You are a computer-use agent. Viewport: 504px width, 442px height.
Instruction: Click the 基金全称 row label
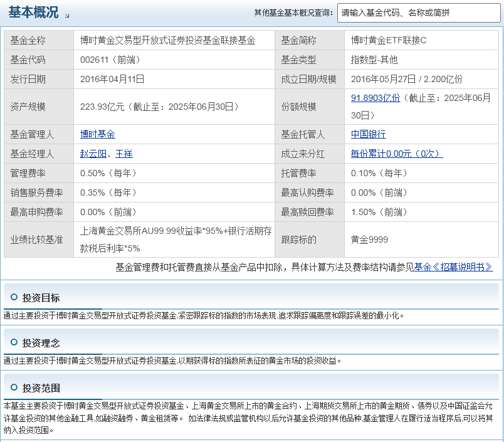(x=28, y=41)
